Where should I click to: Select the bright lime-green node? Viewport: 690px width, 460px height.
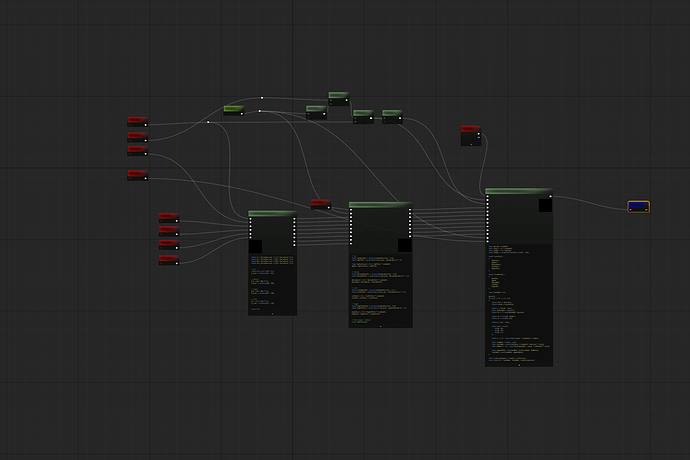coord(234,110)
